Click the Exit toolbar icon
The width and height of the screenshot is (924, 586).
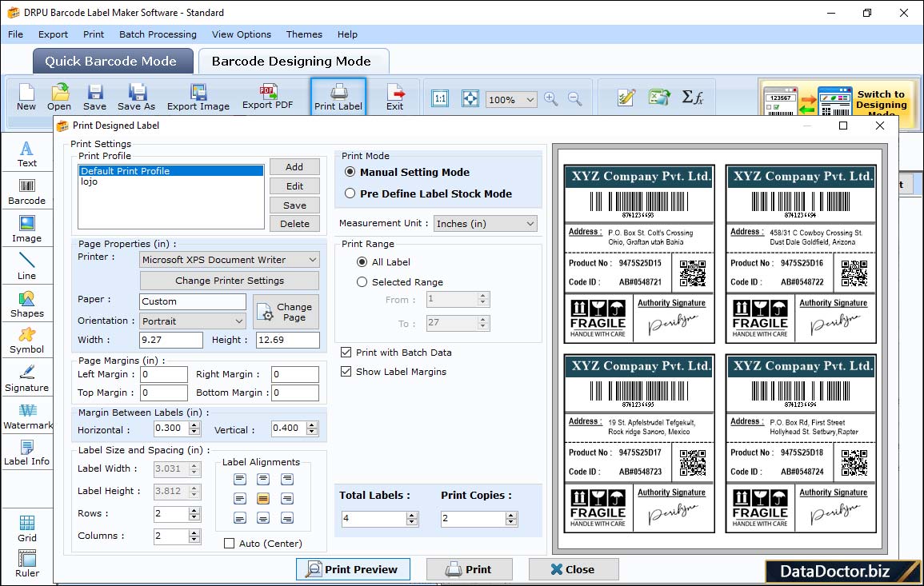[395, 98]
